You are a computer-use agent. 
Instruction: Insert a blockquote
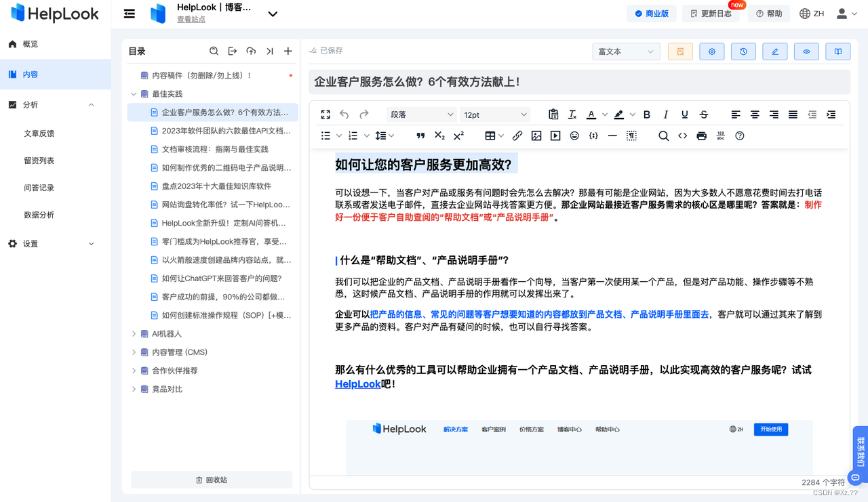(x=420, y=136)
